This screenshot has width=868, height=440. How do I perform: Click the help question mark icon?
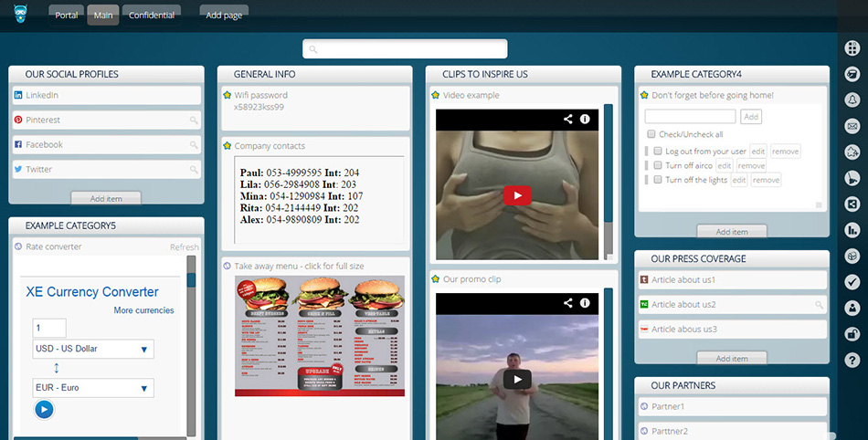tap(852, 361)
